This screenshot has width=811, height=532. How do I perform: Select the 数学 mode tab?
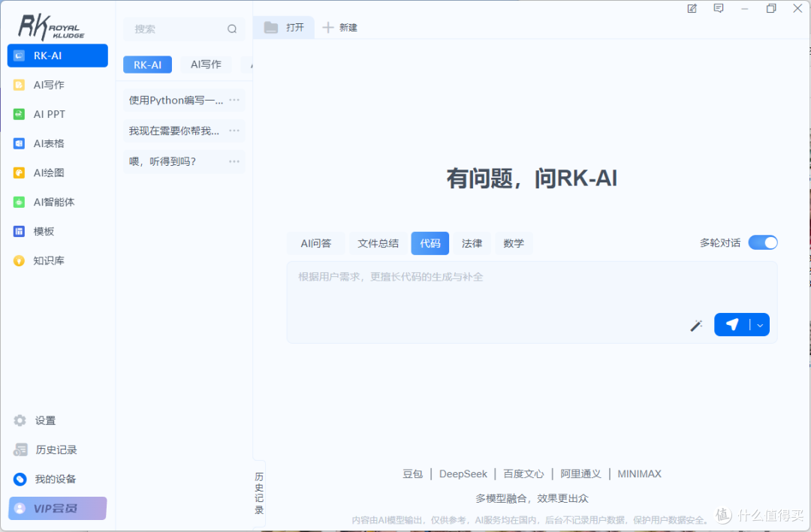[514, 244]
